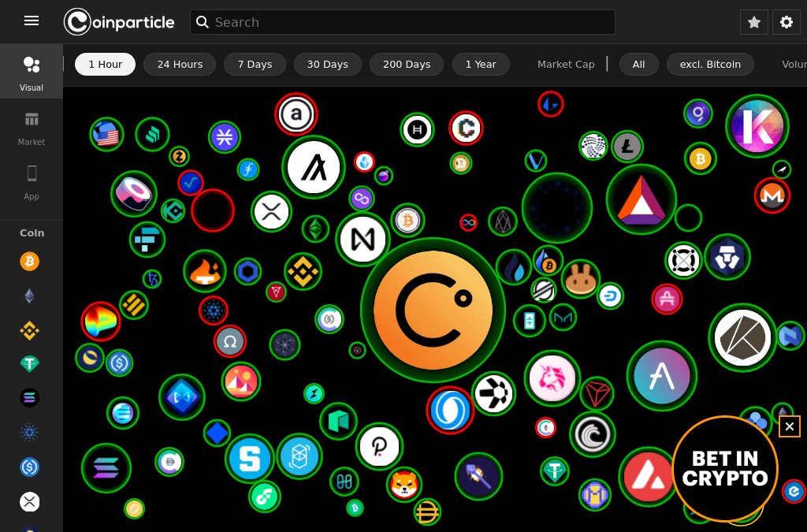807x532 pixels.
Task: Click the Cardano icon in Coin sidebar
Action: (x=29, y=432)
